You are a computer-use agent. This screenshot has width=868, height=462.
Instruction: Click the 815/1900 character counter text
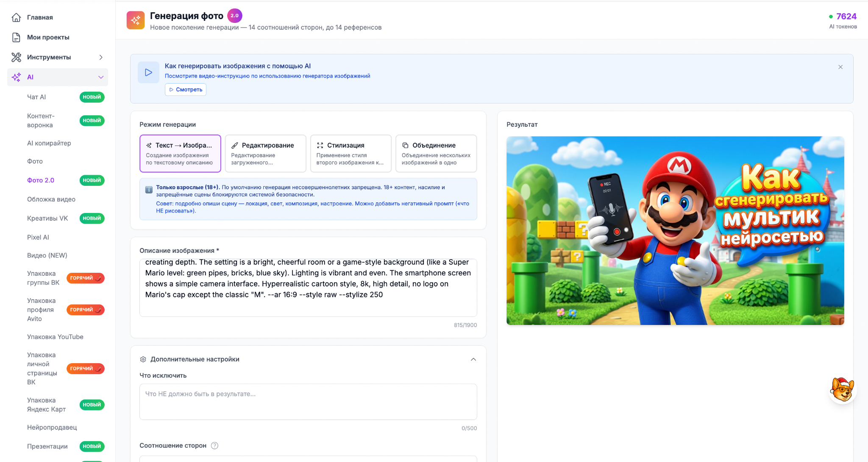(465, 325)
